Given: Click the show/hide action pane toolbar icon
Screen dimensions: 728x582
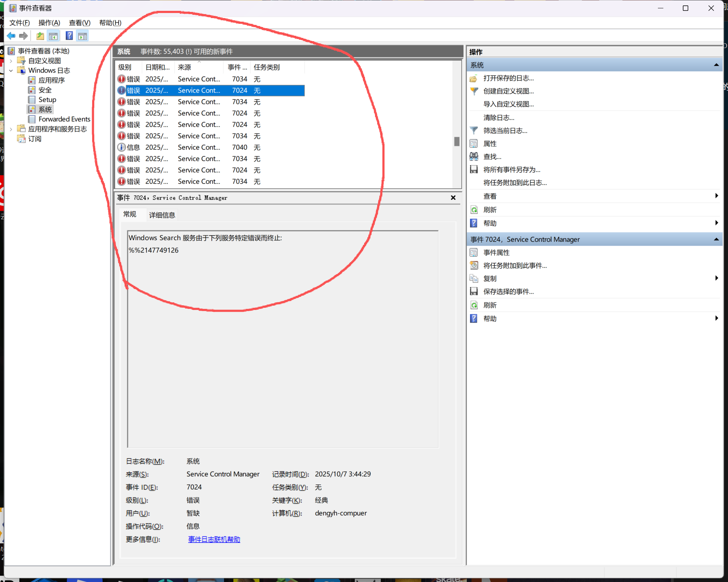Looking at the screenshot, I should (82, 36).
